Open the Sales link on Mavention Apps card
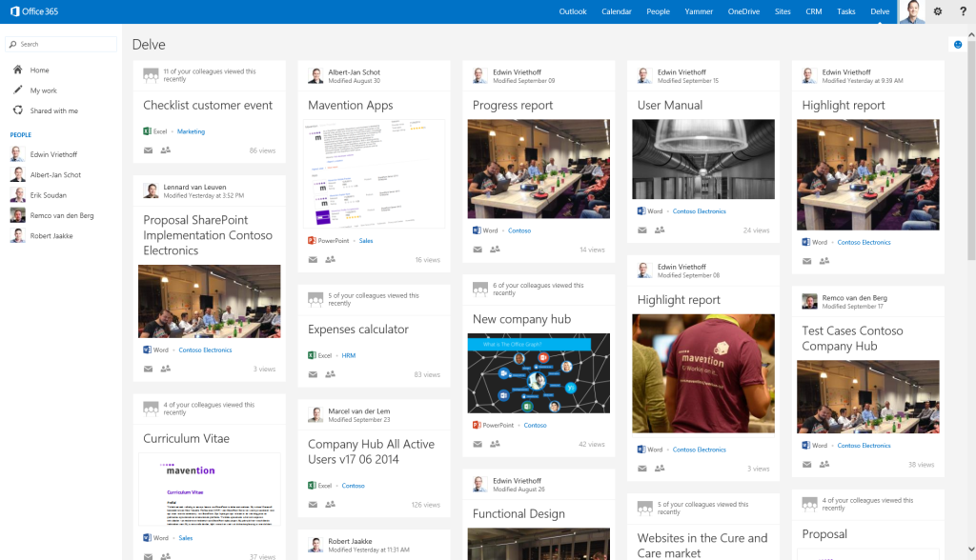The height and width of the screenshot is (560, 976). click(366, 240)
